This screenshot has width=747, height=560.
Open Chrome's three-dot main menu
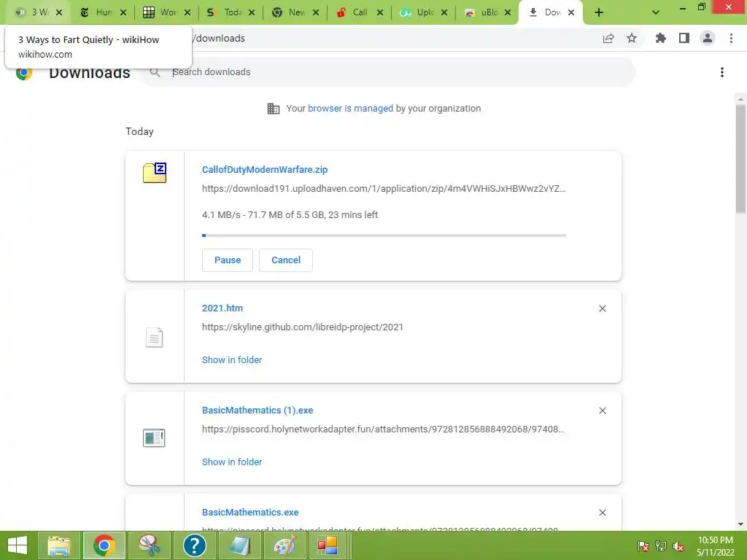point(731,39)
